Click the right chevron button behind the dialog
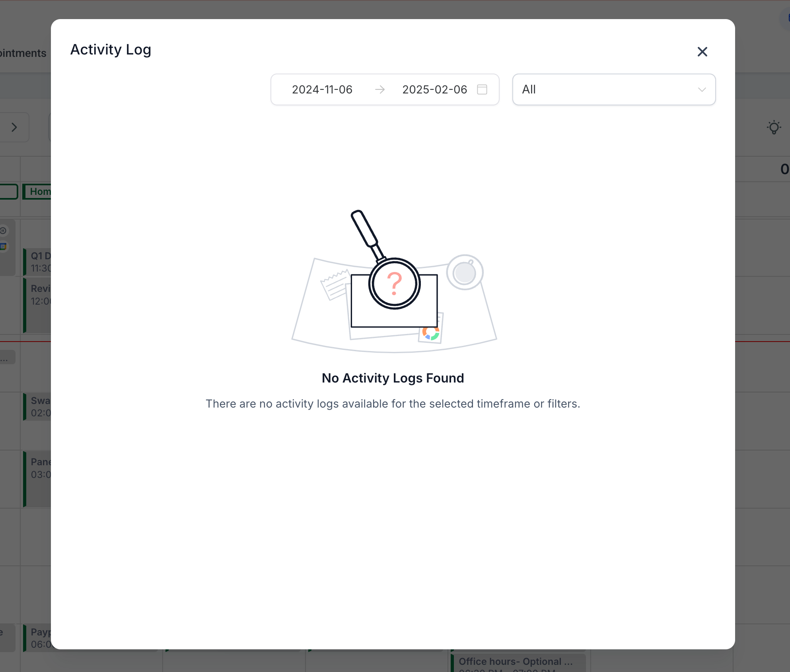This screenshot has height=672, width=790. 14,127
